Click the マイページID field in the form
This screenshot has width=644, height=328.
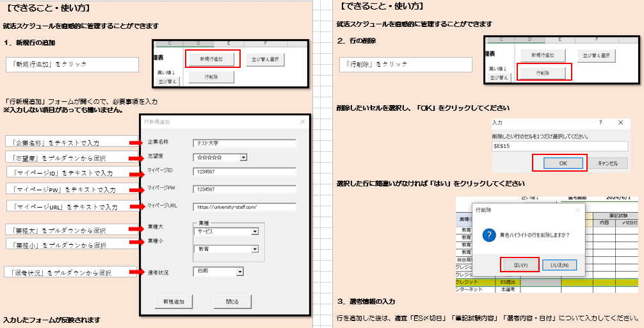click(x=245, y=172)
